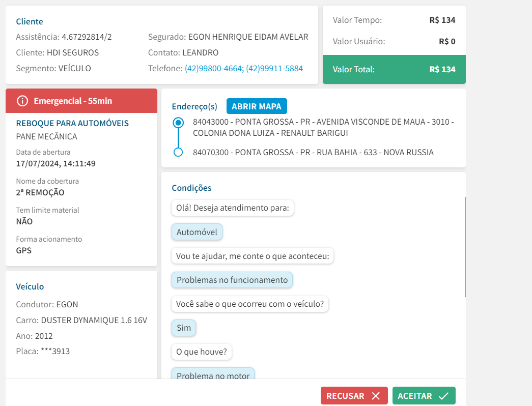Click the Problemas no funcionamento chip
This screenshot has height=406, width=532.
click(x=232, y=280)
